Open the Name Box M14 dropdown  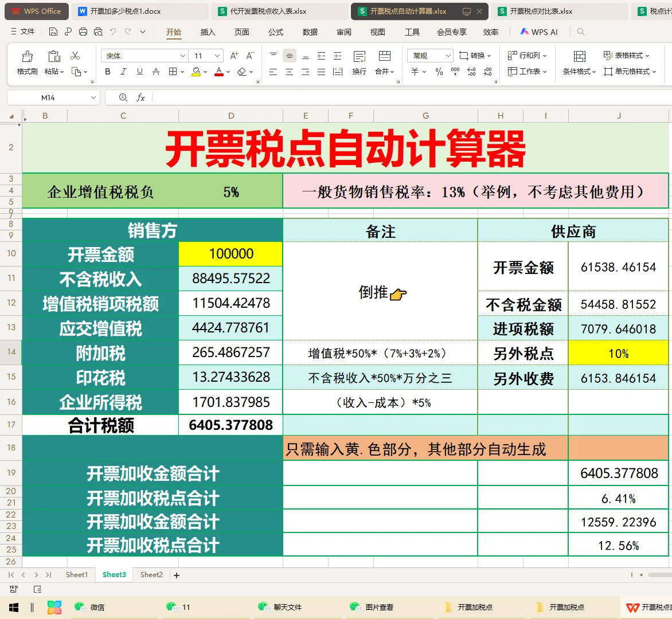click(93, 97)
